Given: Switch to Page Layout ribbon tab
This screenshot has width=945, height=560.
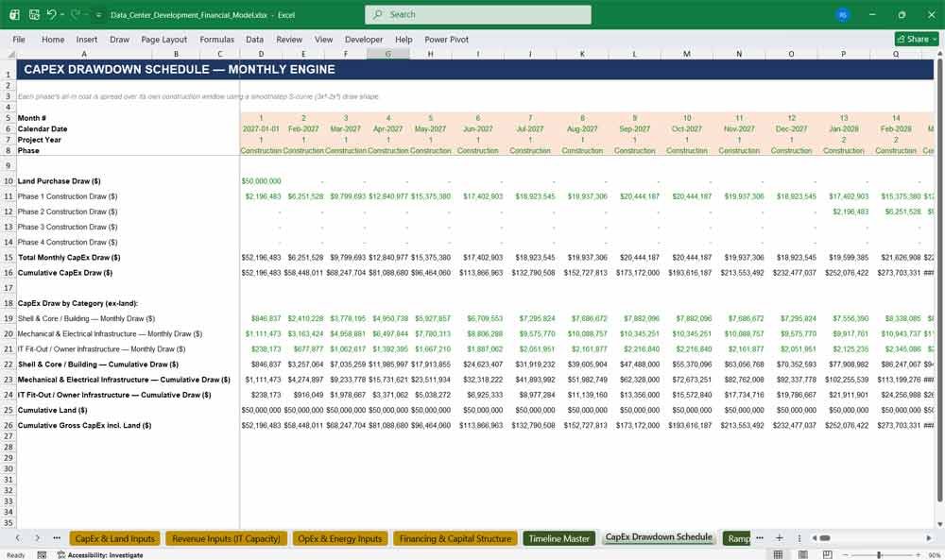Looking at the screenshot, I should click(163, 39).
